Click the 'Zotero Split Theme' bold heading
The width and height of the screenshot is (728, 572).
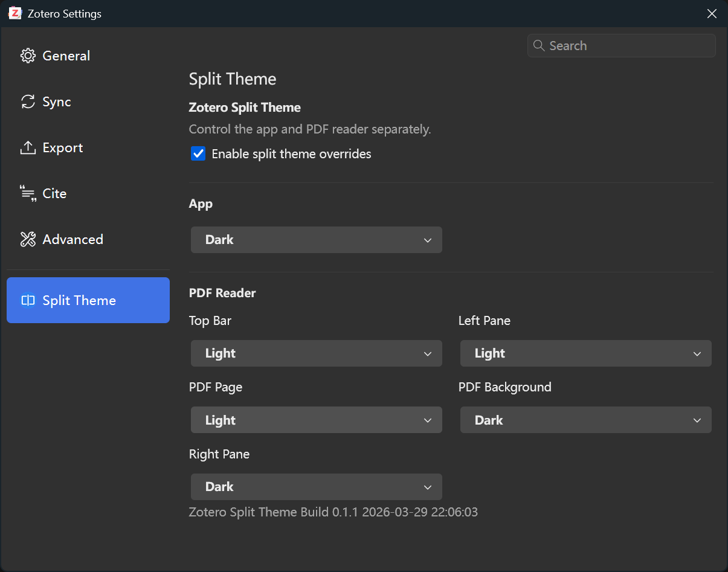pos(245,108)
